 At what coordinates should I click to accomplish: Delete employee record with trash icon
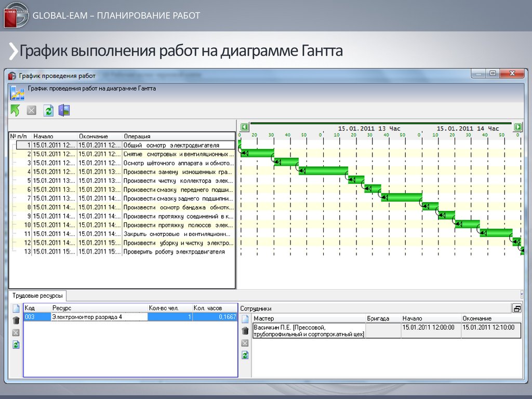[x=245, y=331]
